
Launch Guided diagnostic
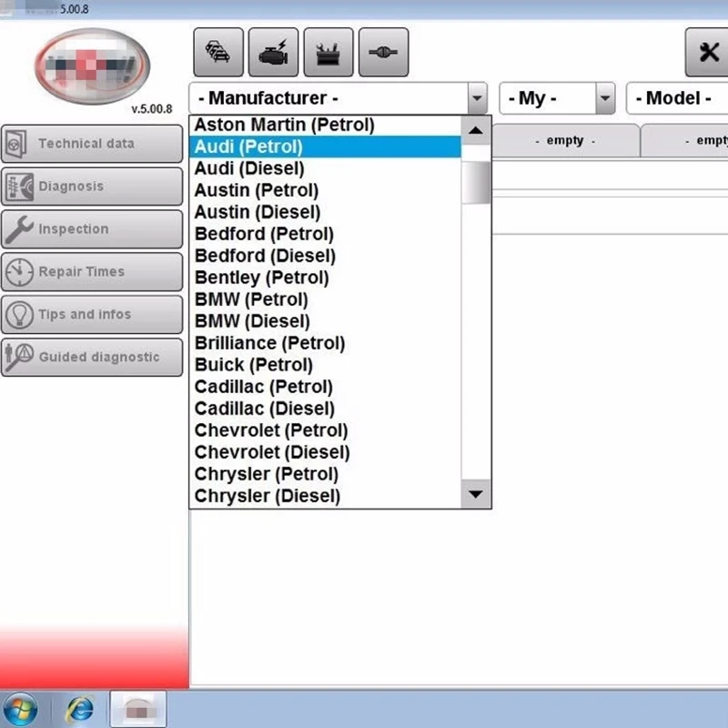click(92, 357)
